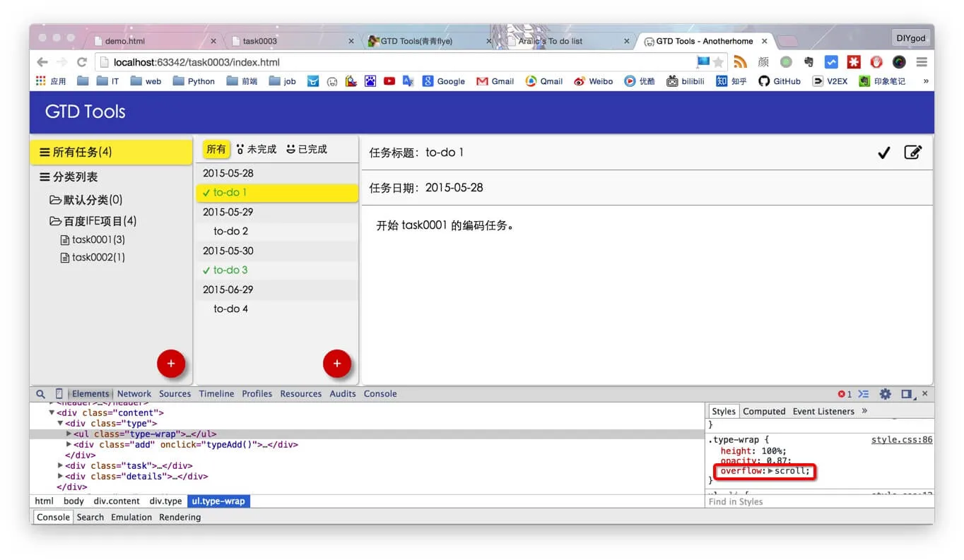Click the checkmark icon to complete task
Viewport: 964px width, 560px height.
[x=883, y=153]
